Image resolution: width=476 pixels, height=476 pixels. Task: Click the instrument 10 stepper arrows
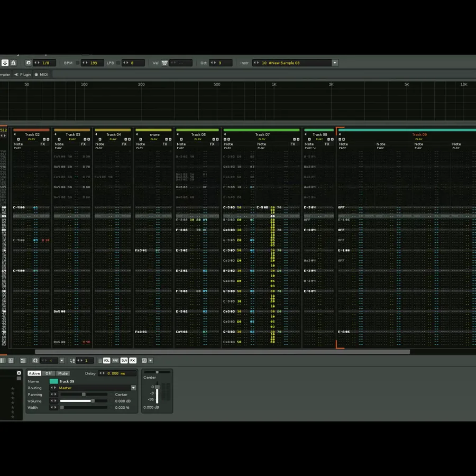point(256,63)
